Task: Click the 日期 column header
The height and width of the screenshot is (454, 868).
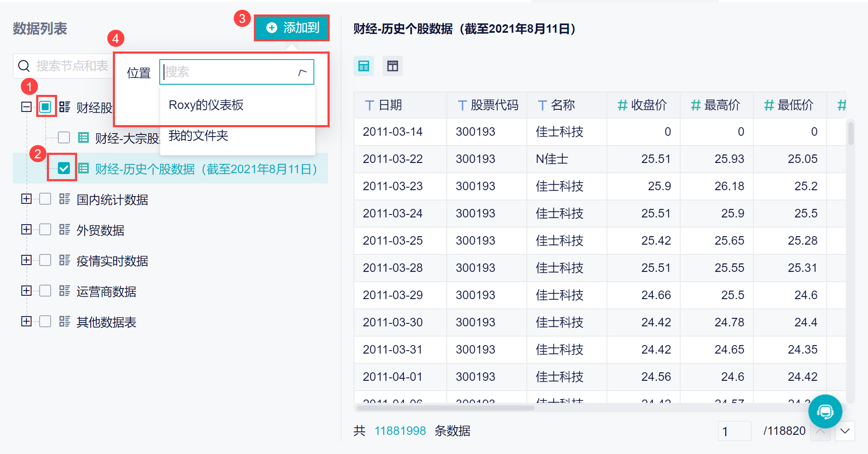Action: [x=400, y=105]
